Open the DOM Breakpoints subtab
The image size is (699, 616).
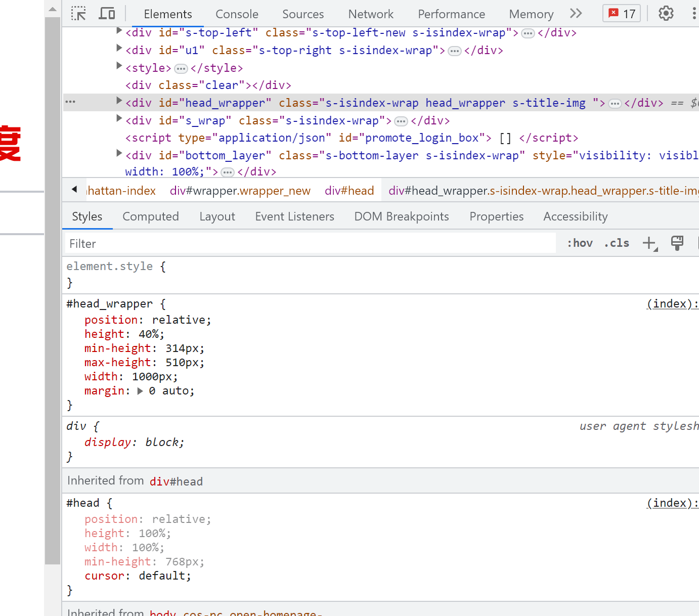402,216
